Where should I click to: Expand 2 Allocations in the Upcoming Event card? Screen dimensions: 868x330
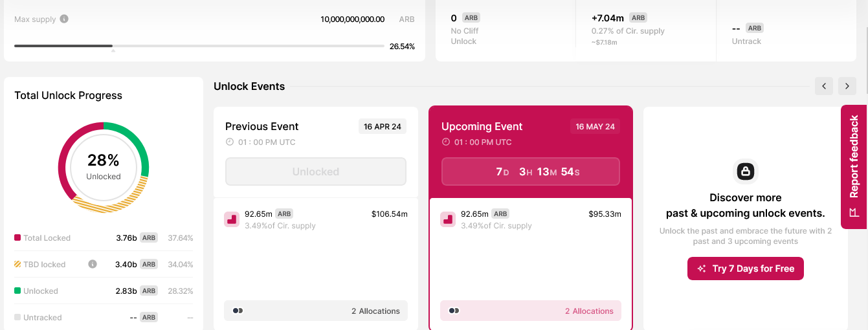pos(531,311)
